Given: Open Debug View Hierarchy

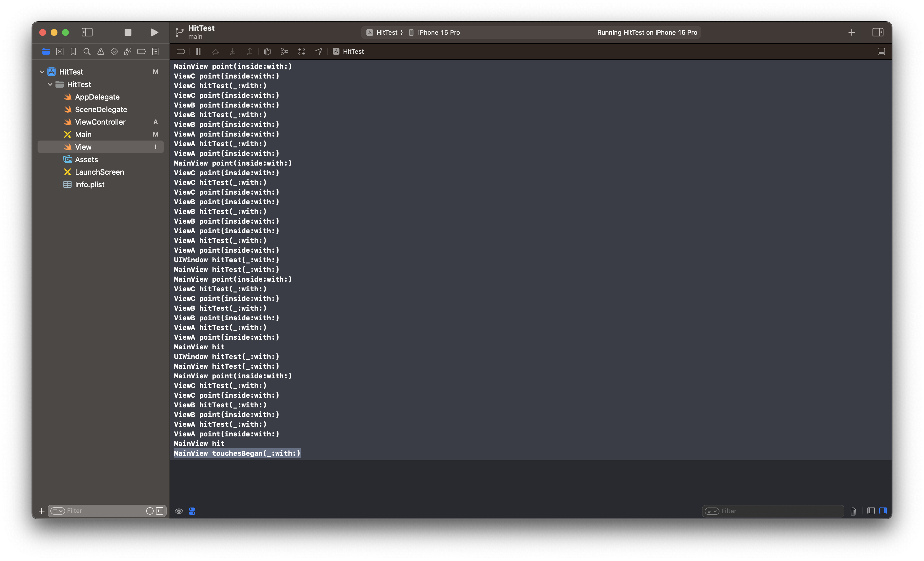Looking at the screenshot, I should tap(267, 51).
